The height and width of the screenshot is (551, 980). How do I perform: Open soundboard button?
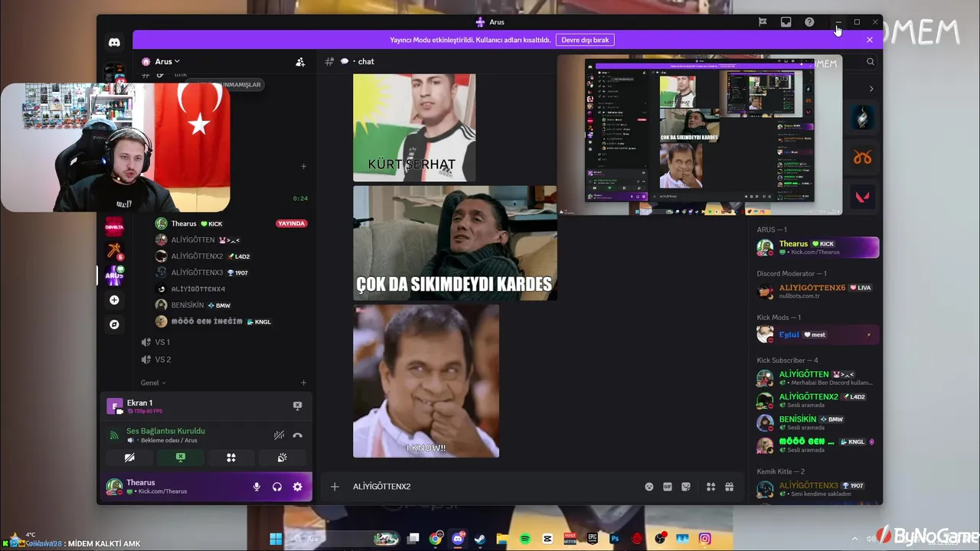282,458
